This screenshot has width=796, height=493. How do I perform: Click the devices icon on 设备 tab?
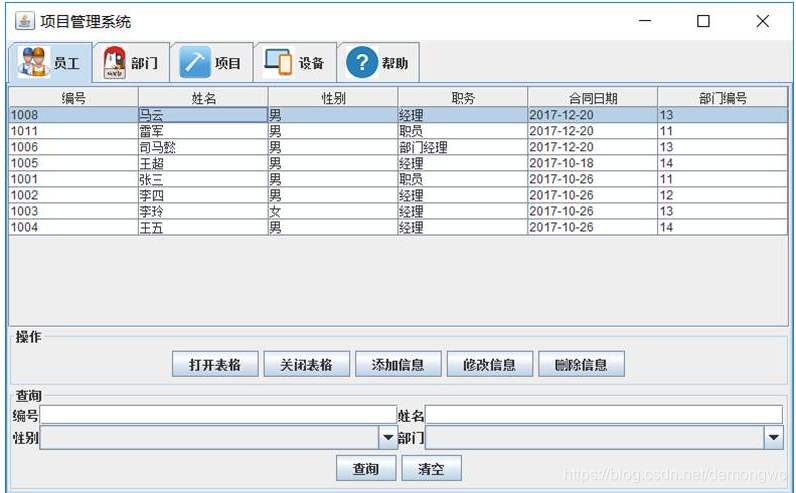279,62
